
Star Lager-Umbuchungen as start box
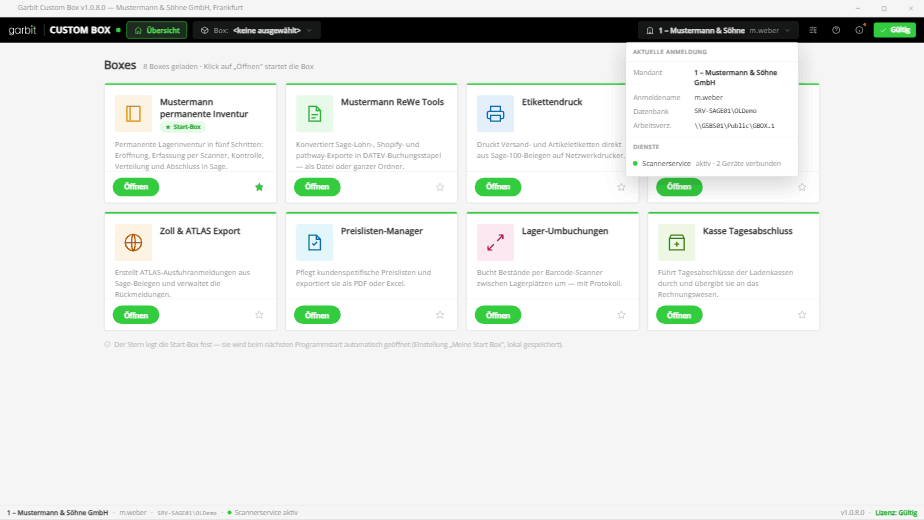click(x=621, y=315)
